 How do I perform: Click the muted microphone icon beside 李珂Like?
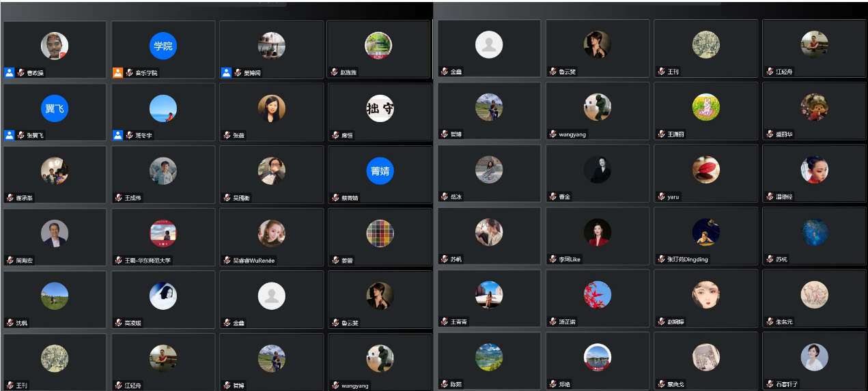coord(553,259)
